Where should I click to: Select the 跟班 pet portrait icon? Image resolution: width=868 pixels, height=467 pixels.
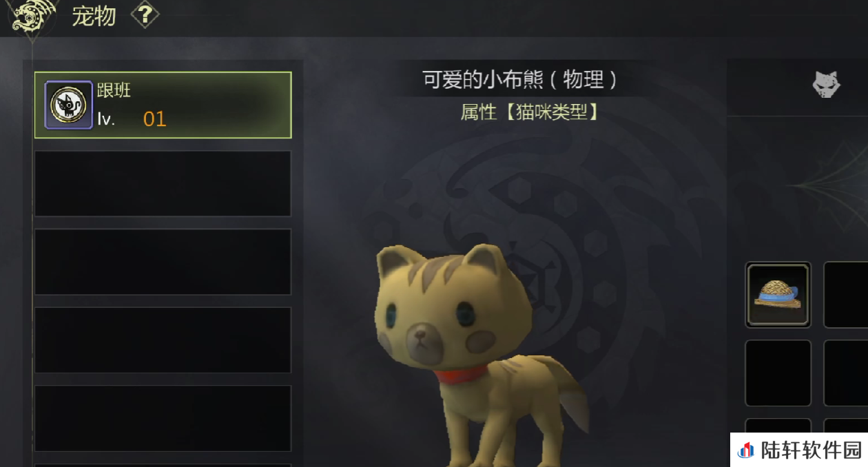point(69,105)
